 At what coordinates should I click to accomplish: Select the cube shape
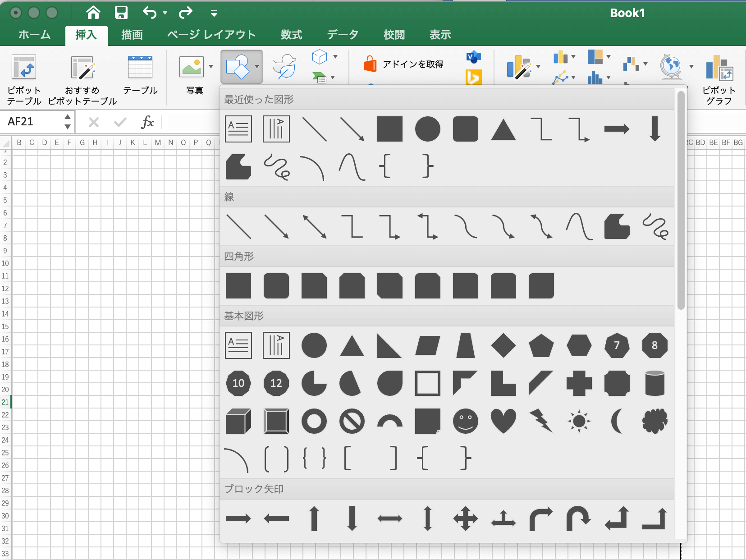[238, 421]
